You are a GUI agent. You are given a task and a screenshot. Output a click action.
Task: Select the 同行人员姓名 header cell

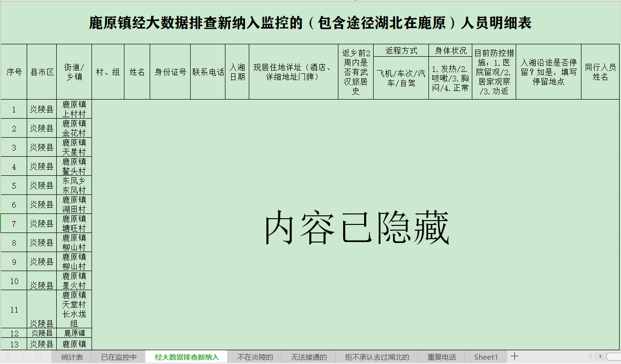click(600, 72)
